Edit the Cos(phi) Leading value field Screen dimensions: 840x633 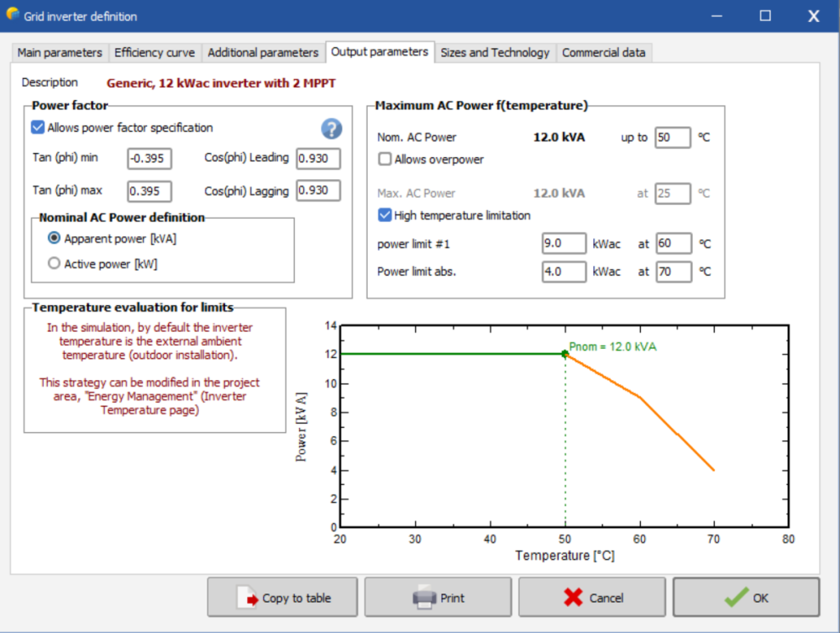click(x=318, y=159)
